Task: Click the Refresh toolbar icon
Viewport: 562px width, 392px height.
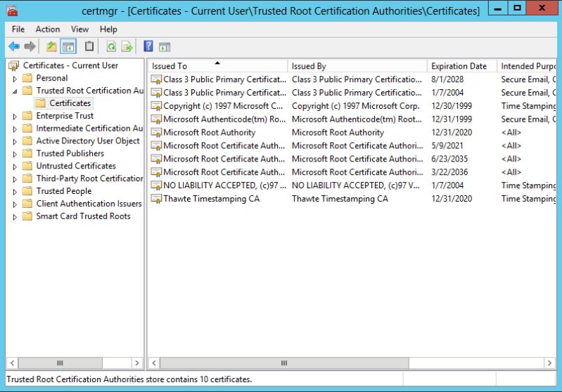Action: [111, 46]
